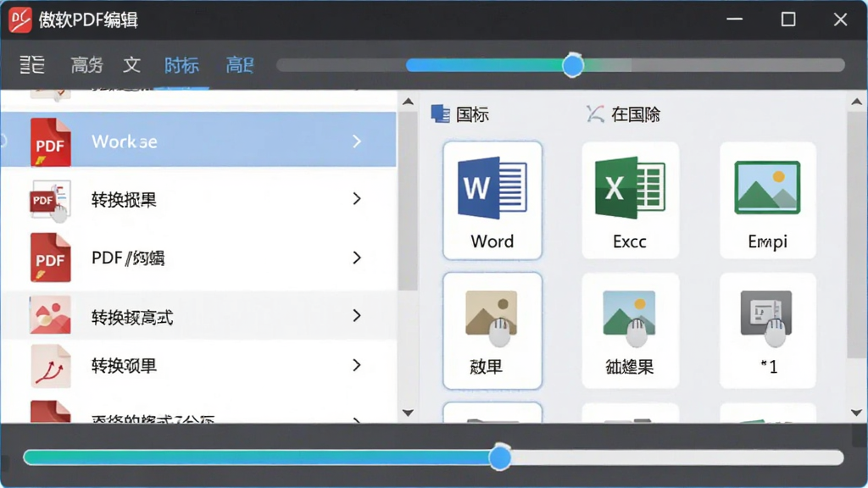Viewport: 868px width, 488px height.
Task: Click the app logo in title bar
Action: click(x=20, y=20)
